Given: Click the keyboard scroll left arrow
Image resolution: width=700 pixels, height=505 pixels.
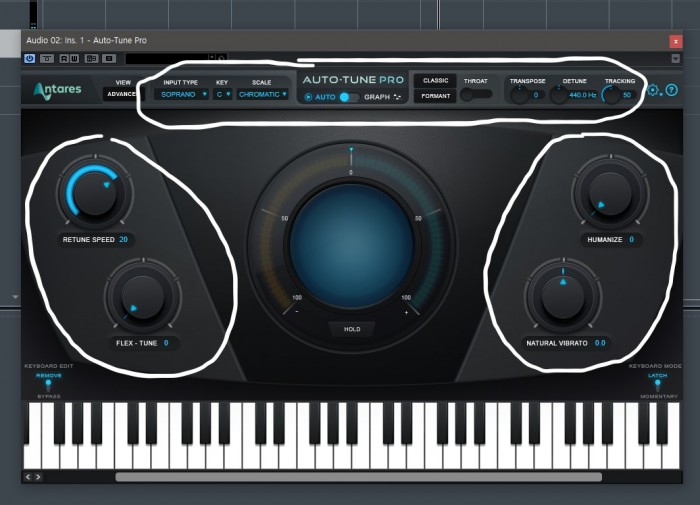Looking at the screenshot, I should pos(28,477).
